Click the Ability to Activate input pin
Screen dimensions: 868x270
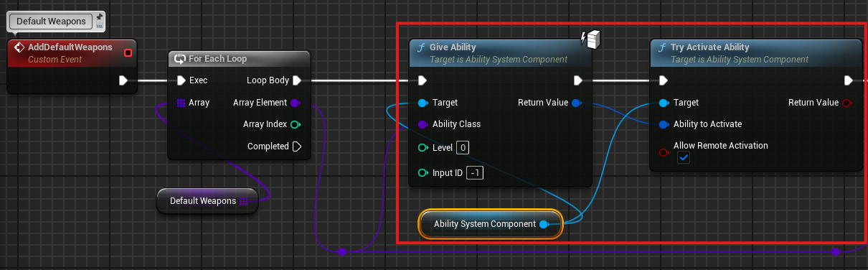(663, 124)
